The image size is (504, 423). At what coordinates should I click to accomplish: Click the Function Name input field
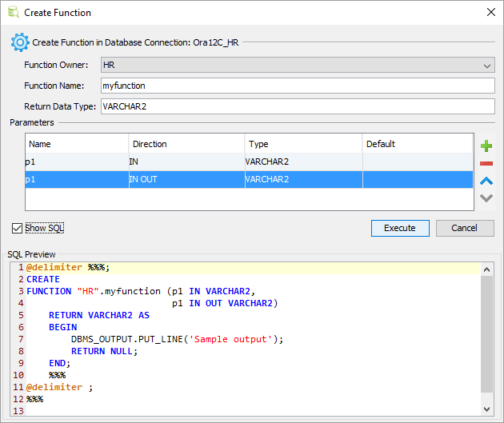point(298,86)
